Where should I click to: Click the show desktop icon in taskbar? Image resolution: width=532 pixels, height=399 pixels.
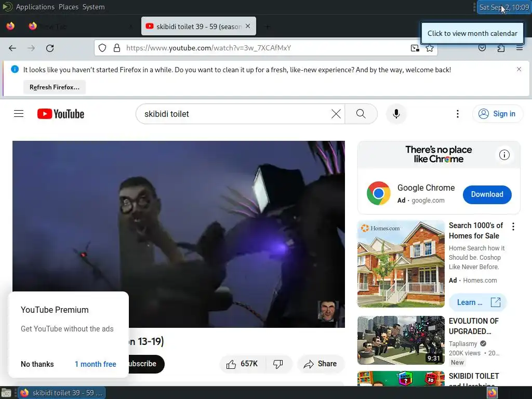[6, 393]
